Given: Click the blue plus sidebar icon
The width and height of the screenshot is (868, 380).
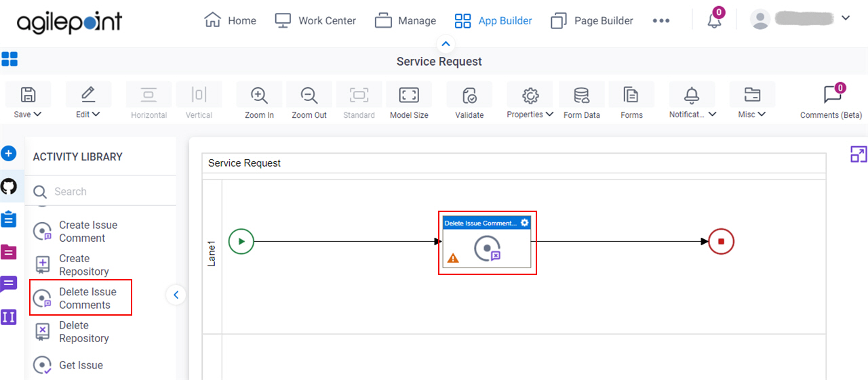Looking at the screenshot, I should coord(9,154).
